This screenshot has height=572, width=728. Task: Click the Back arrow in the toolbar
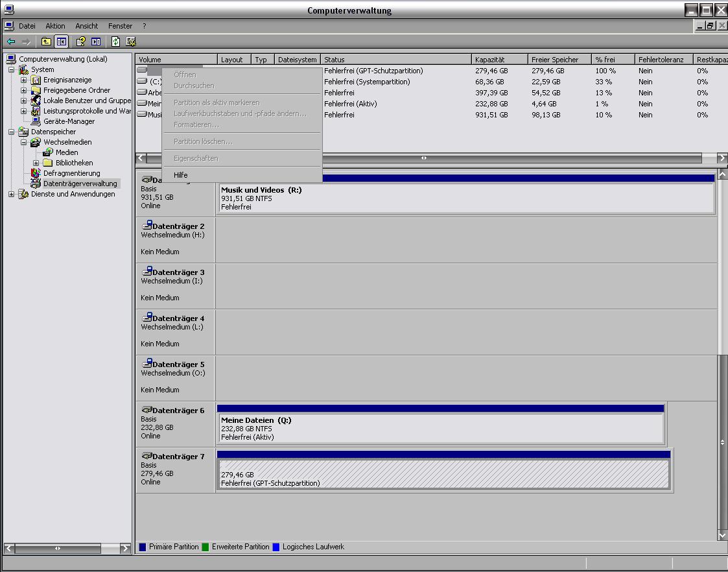[11, 42]
